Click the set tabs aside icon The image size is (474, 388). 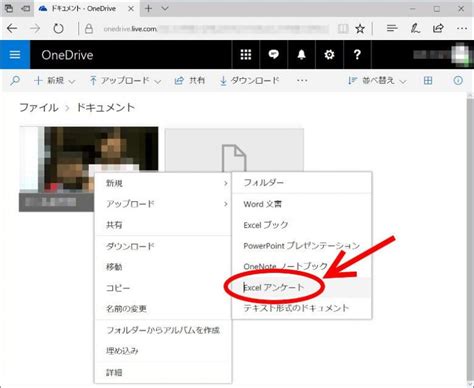[x=25, y=9]
